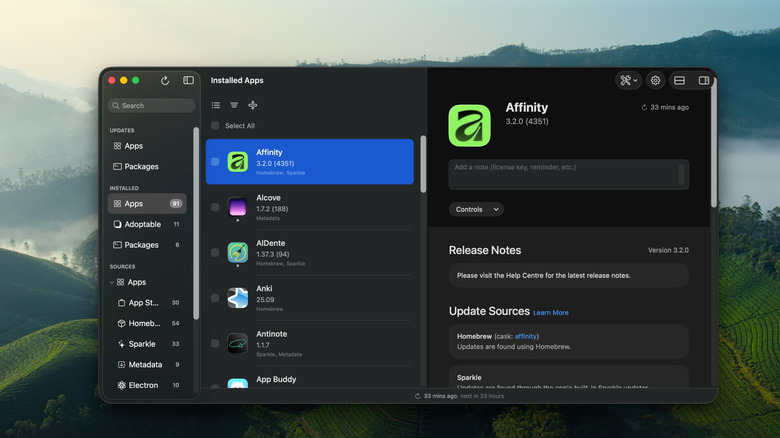Click the Add a note text field
Viewport: 780px width, 438px height.
pyautogui.click(x=569, y=174)
